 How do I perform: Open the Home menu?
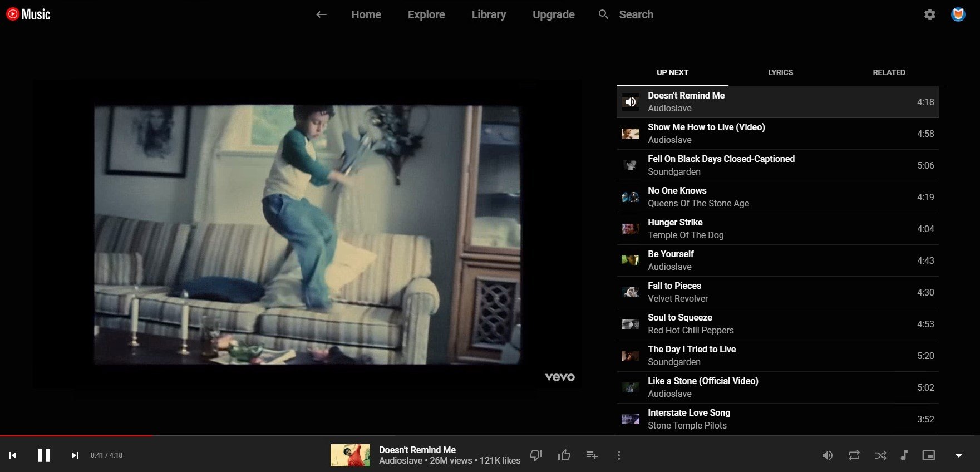(x=366, y=14)
